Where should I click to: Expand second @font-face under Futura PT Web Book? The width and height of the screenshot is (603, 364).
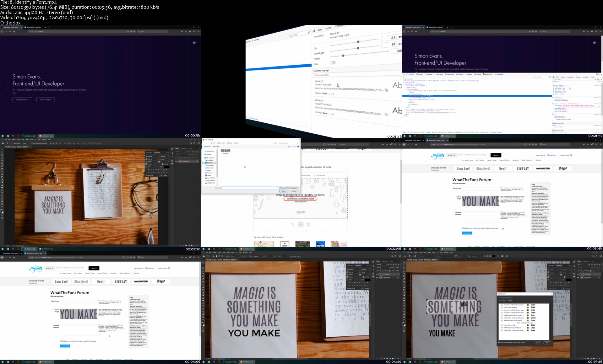tap(315, 112)
